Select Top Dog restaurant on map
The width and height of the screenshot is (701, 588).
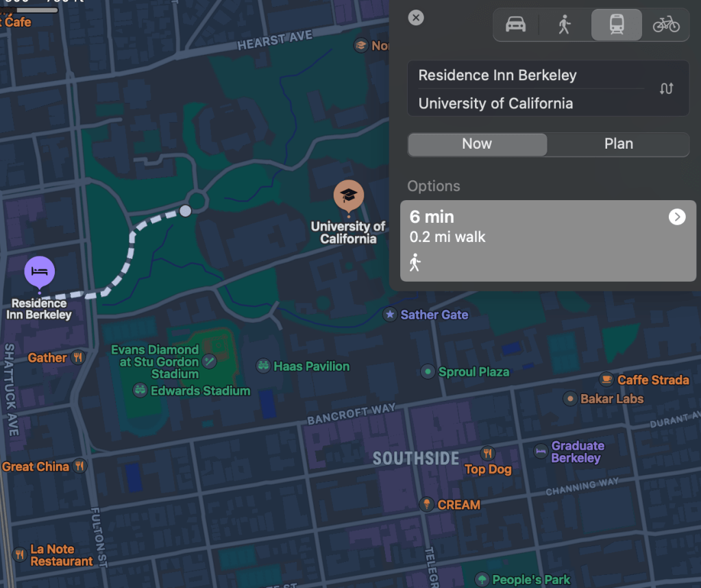click(488, 453)
